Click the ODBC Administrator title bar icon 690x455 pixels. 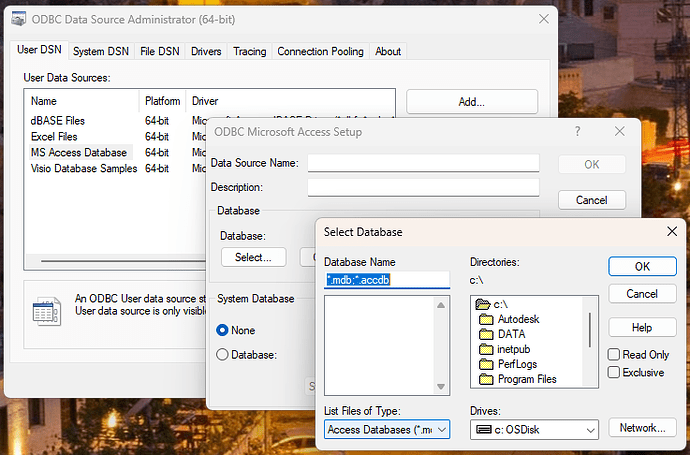(x=18, y=19)
